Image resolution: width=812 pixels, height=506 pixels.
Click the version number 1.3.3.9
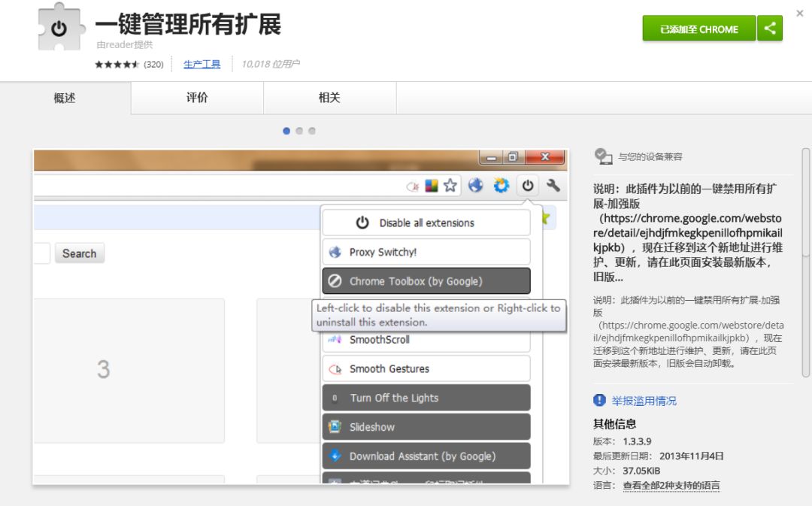637,442
